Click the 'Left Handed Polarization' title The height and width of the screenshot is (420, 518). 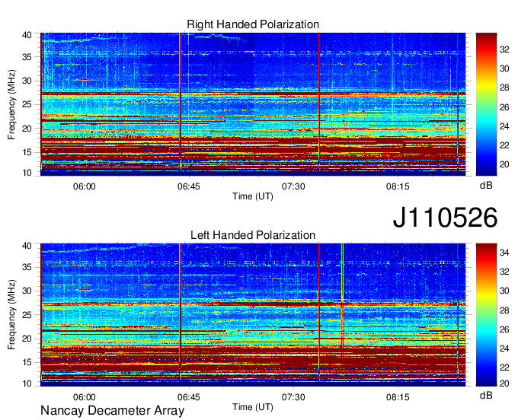click(x=253, y=235)
